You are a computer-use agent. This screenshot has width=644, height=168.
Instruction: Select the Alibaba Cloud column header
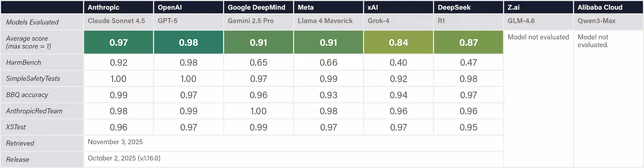600,7
